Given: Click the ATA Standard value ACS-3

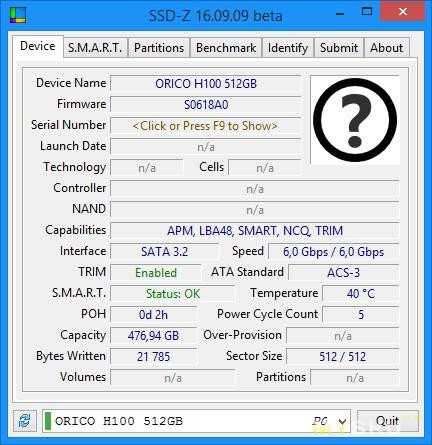Looking at the screenshot, I should coord(343,273).
